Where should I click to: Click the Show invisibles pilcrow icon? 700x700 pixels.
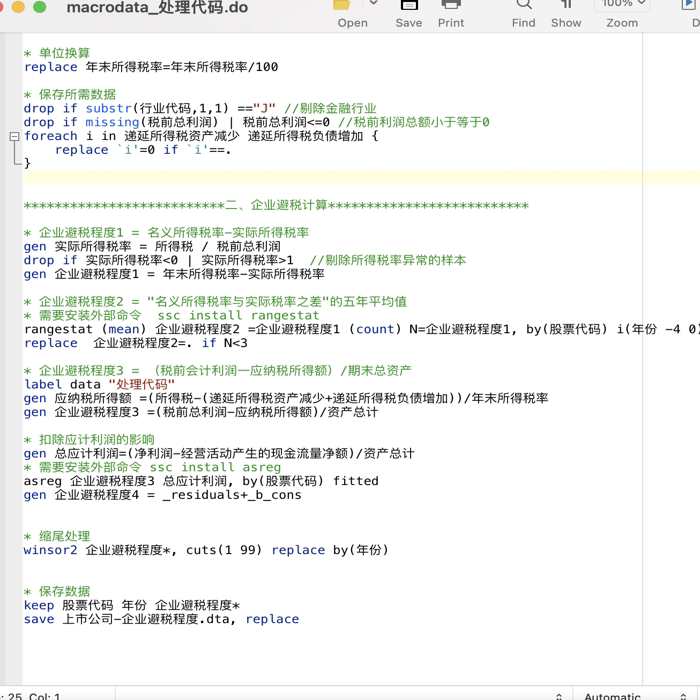click(x=566, y=4)
